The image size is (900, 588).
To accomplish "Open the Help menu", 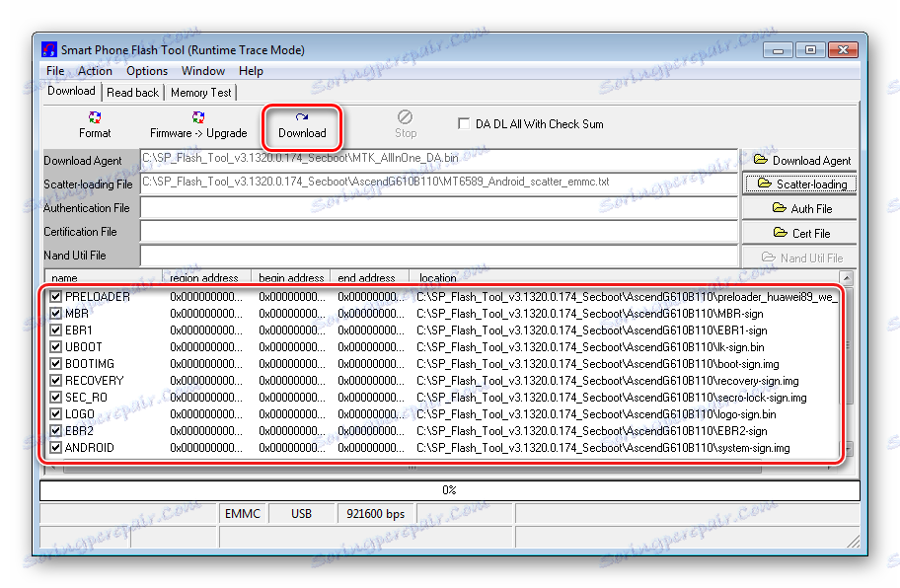I will (251, 71).
